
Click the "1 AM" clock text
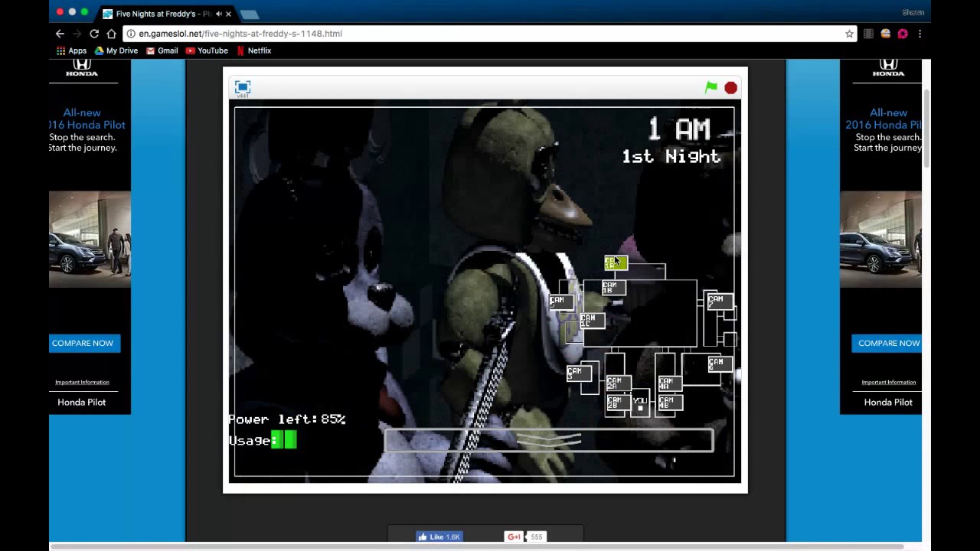point(680,129)
